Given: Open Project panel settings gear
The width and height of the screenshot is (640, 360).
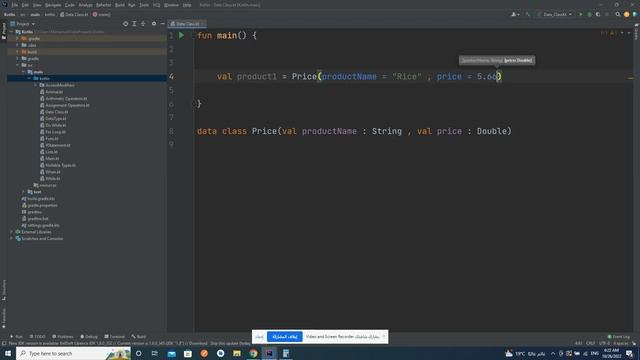Looking at the screenshot, I should click(154, 24).
